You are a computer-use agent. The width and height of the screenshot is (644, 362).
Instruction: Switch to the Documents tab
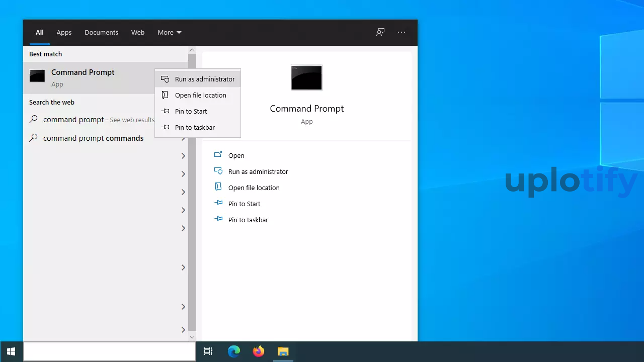click(x=101, y=32)
